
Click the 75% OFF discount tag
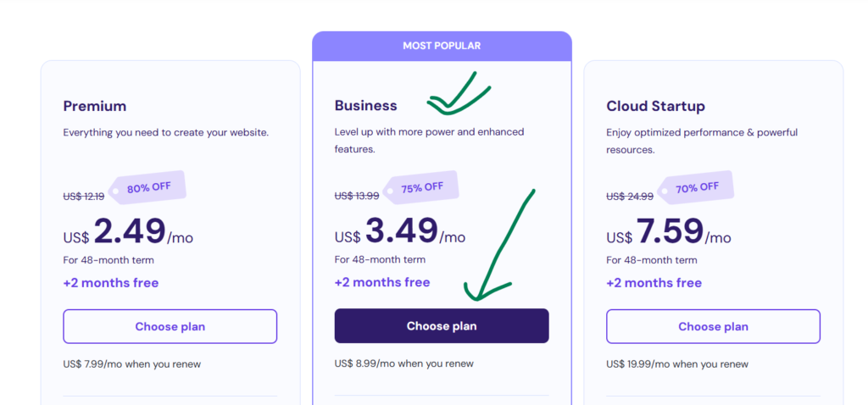(x=422, y=188)
